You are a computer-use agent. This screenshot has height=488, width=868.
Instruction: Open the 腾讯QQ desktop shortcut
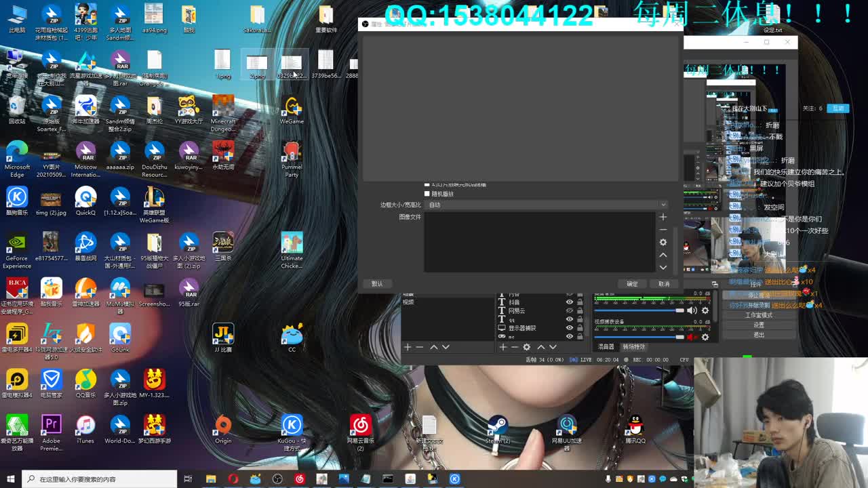635,430
